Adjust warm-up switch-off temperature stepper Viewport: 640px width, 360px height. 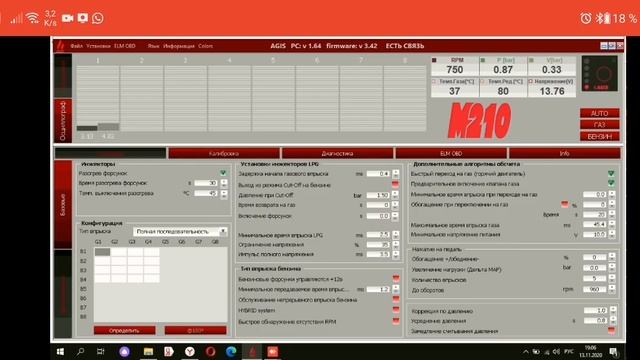[x=224, y=193]
